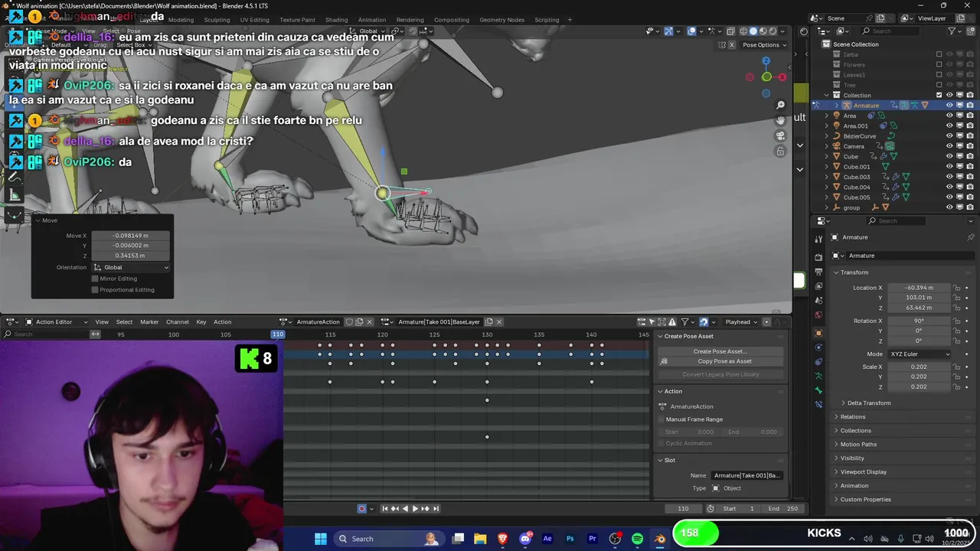Open Orientation Global dropdown
The height and width of the screenshot is (551, 980).
coord(131,267)
